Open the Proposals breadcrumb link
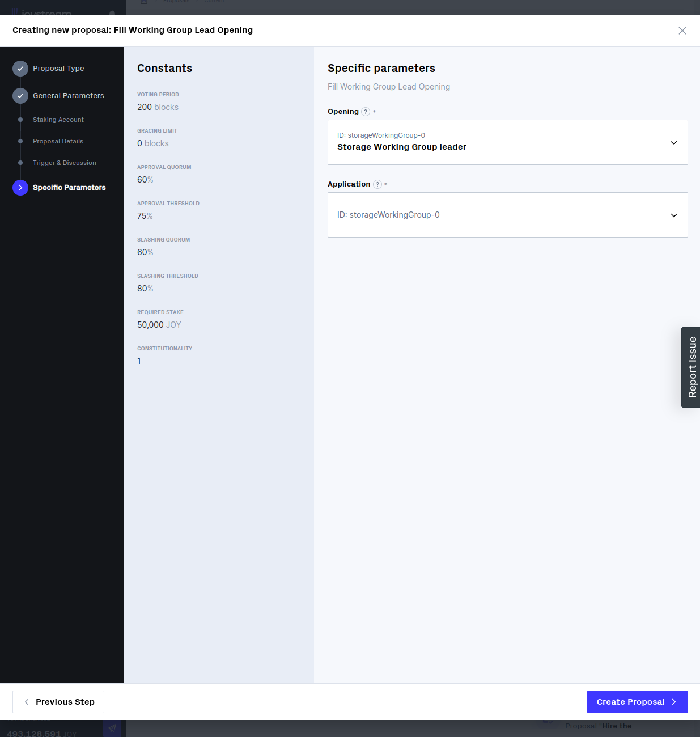 click(176, 2)
